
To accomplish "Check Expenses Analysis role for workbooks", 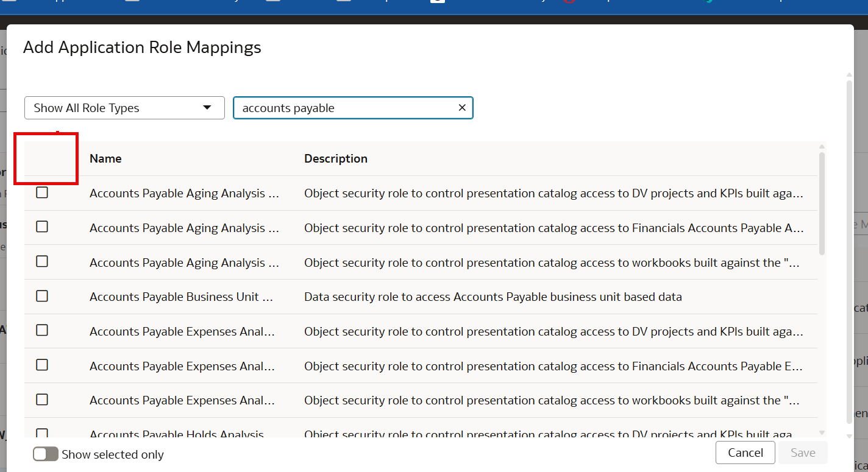I will coord(42,400).
